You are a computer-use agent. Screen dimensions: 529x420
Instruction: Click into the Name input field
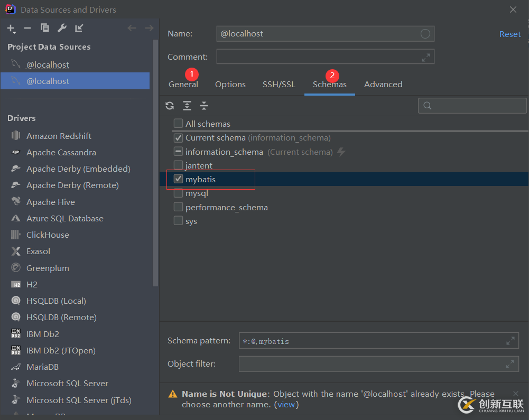pyautogui.click(x=325, y=34)
